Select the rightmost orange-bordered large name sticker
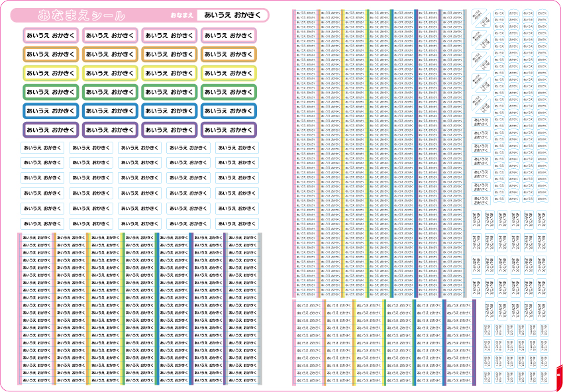The height and width of the screenshot is (392, 563). (229, 54)
